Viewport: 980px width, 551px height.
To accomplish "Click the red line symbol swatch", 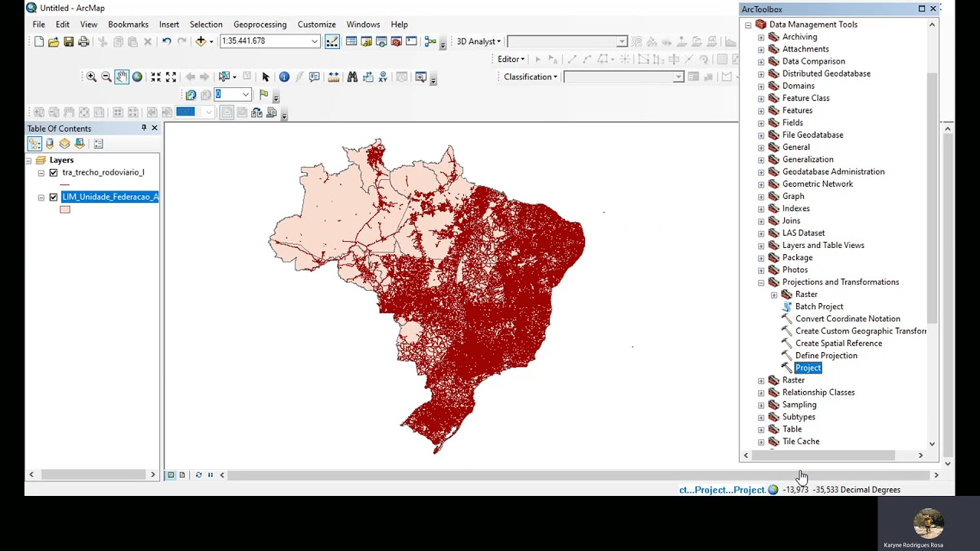I will pyautogui.click(x=65, y=184).
